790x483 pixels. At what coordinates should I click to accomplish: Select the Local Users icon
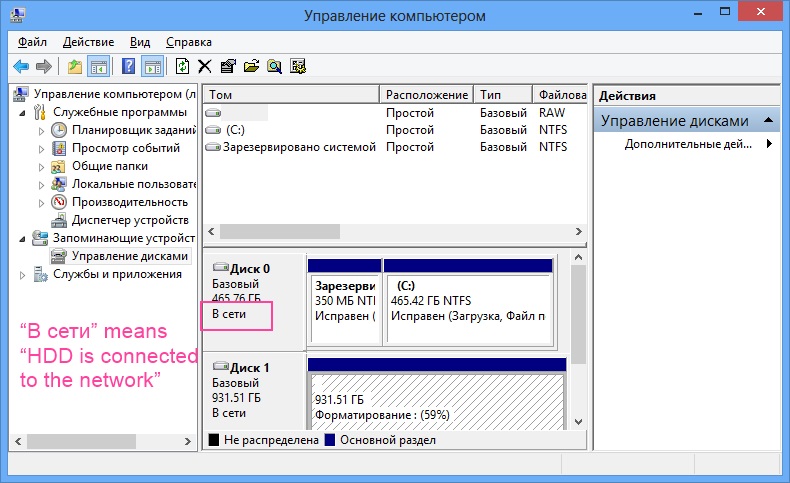[59, 184]
